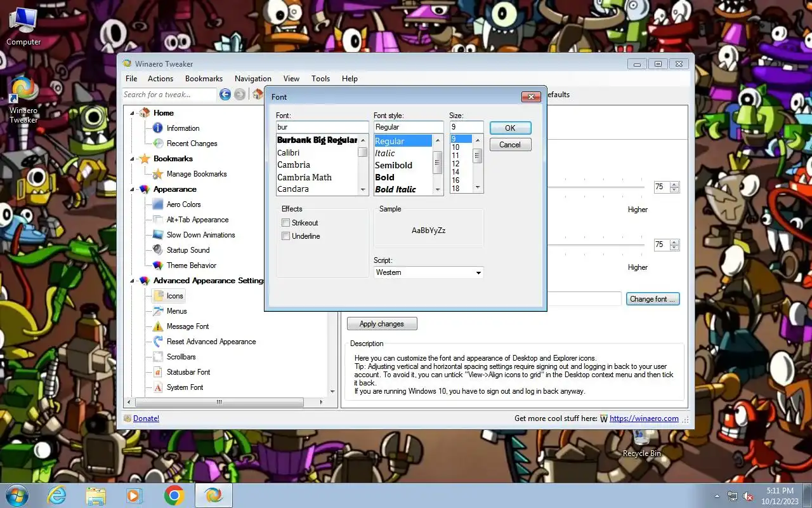812x508 pixels.
Task: Open the View menu
Action: 291,79
